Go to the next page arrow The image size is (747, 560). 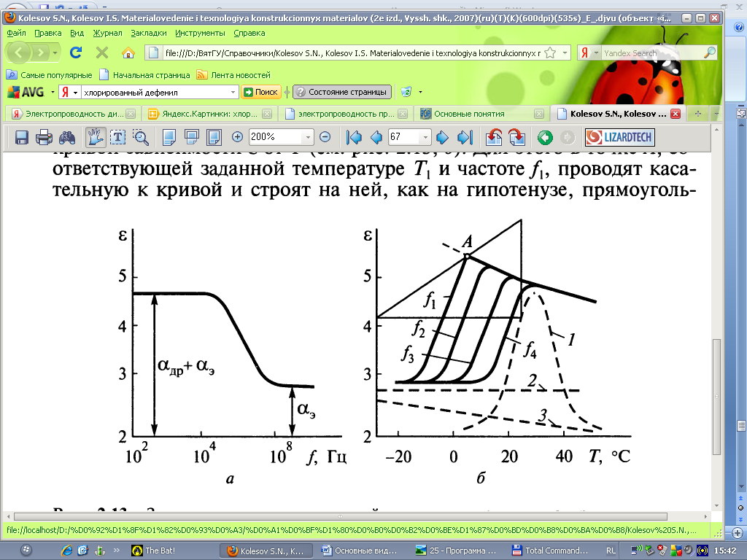tap(442, 137)
